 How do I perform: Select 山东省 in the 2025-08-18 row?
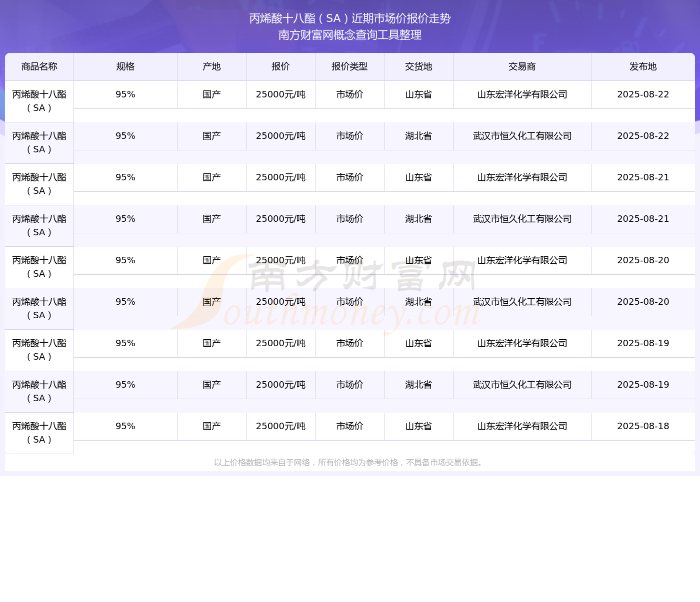419,426
